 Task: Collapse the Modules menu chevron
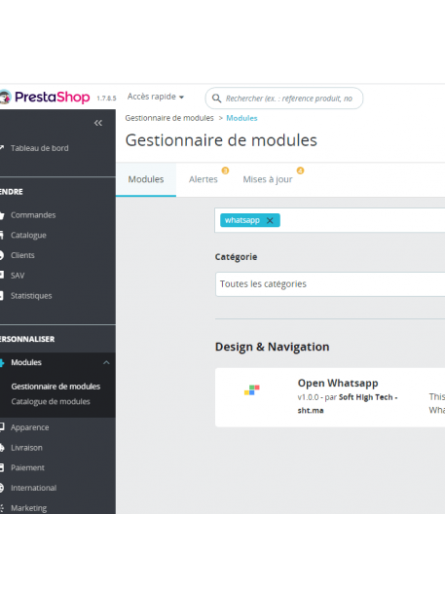point(106,363)
